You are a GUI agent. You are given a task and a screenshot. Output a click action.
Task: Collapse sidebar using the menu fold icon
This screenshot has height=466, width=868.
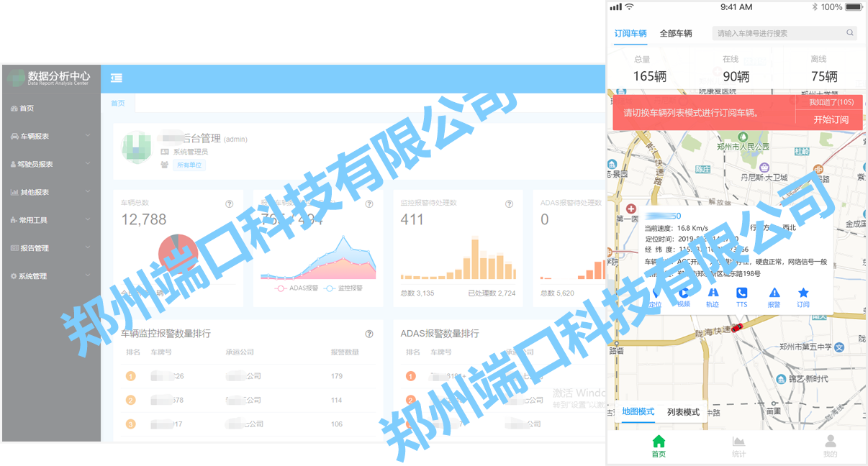pos(117,78)
